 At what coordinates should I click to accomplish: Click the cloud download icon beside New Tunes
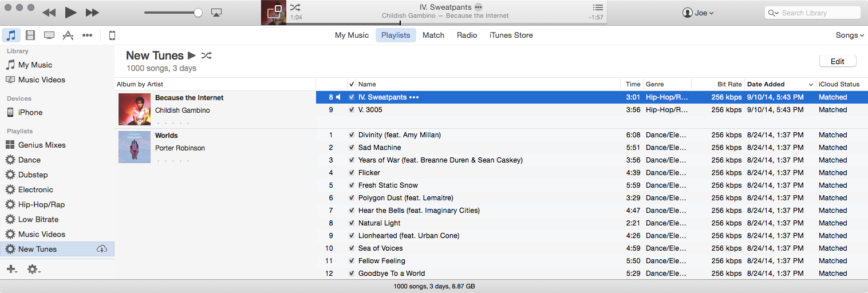pyautogui.click(x=102, y=249)
